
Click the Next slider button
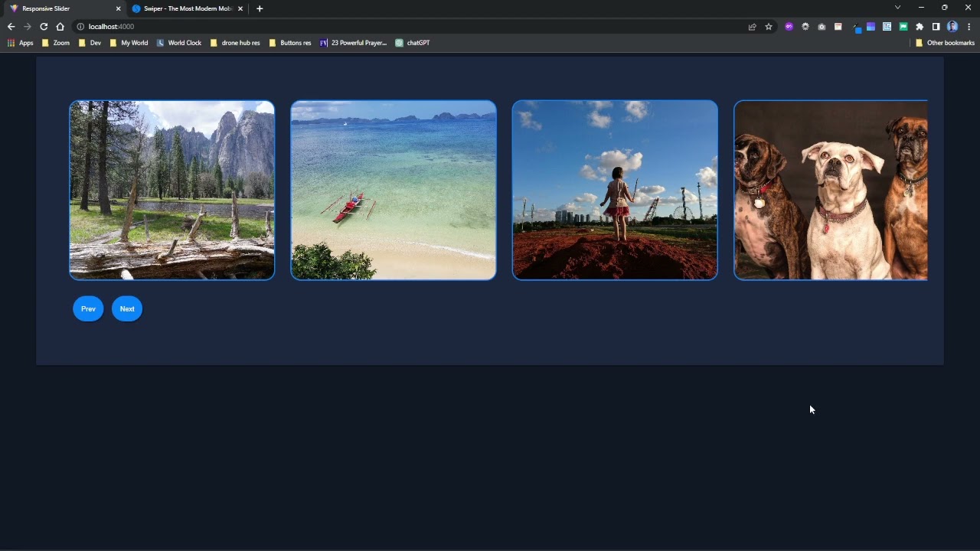(x=127, y=308)
